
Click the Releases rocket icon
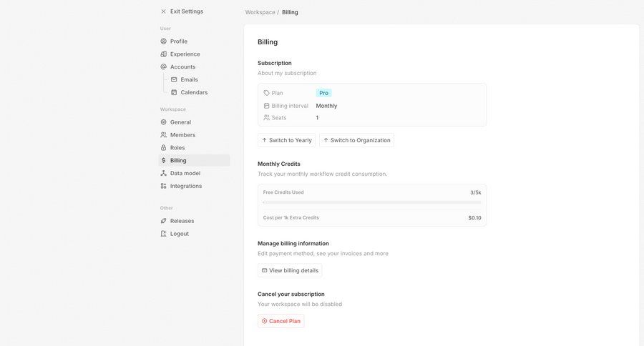(163, 221)
